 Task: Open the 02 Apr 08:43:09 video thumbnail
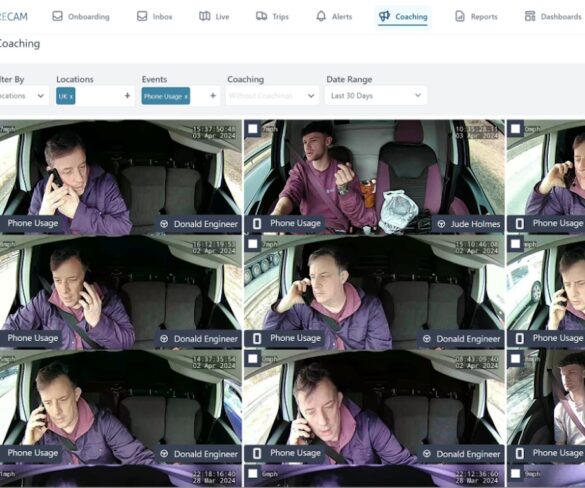click(x=374, y=407)
